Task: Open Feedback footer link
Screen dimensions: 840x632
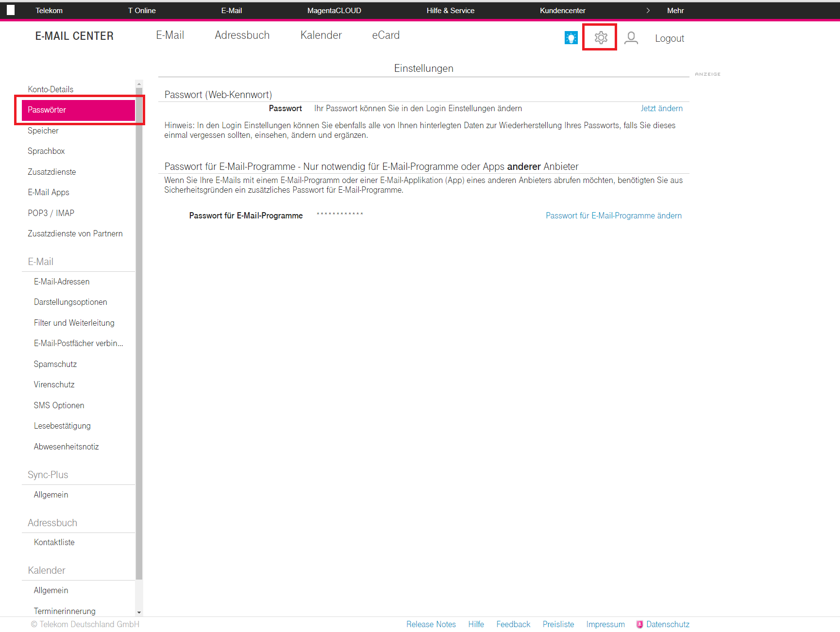Action: pyautogui.click(x=513, y=624)
